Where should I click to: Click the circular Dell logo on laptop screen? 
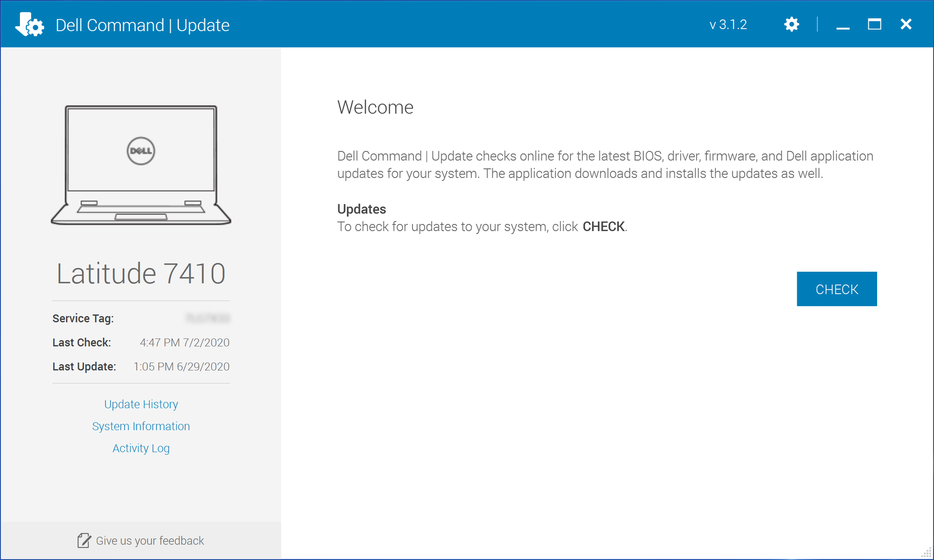coord(141,151)
